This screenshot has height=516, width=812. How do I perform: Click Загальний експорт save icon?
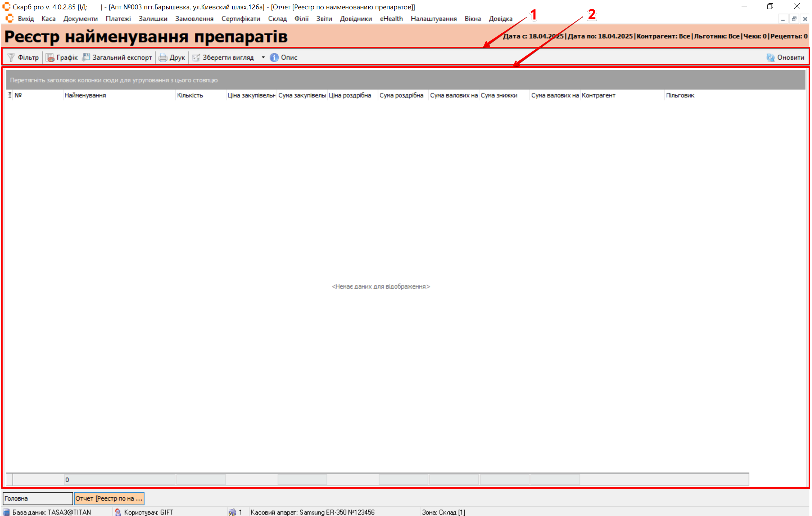click(86, 57)
